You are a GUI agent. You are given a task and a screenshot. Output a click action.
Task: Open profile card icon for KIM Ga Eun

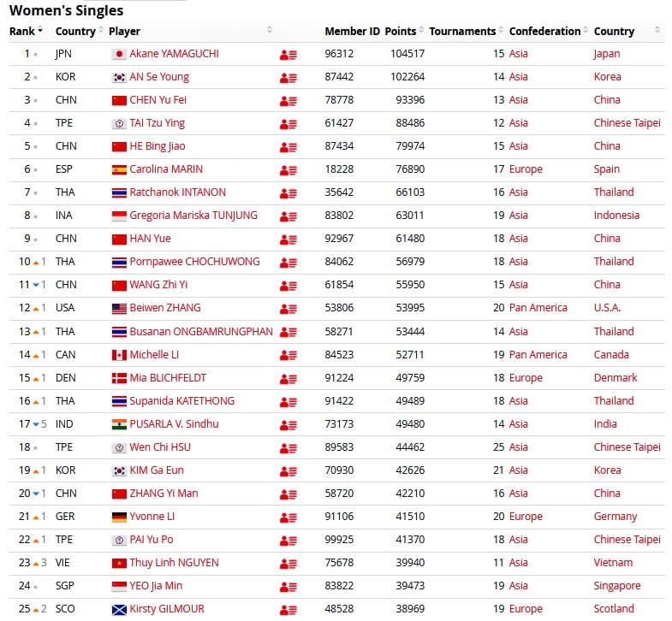pyautogui.click(x=288, y=471)
